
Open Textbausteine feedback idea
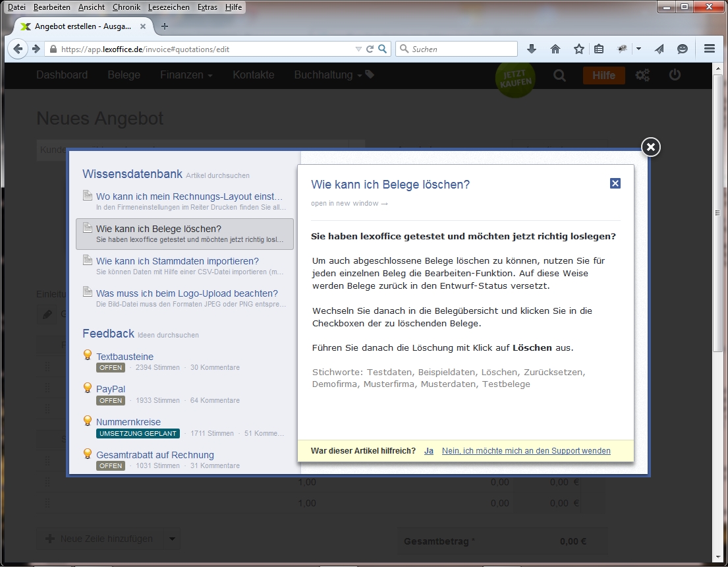point(125,357)
